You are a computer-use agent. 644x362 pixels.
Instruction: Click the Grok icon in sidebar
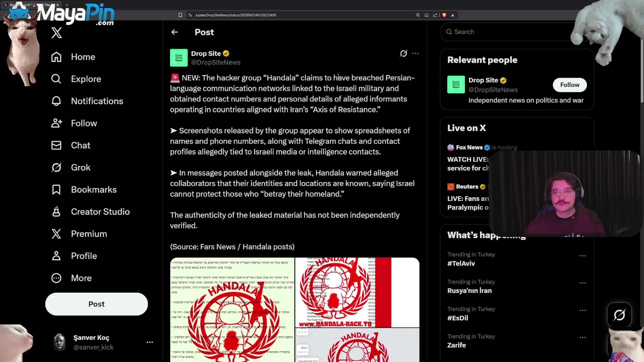click(56, 167)
